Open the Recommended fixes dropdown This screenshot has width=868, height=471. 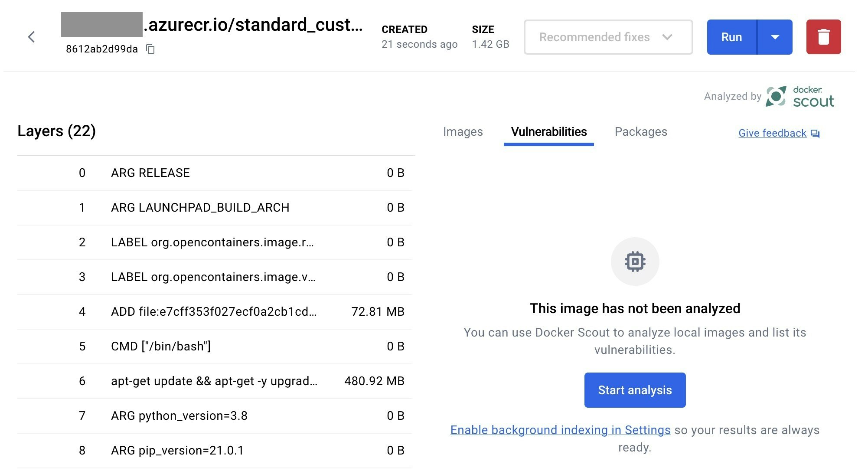tap(607, 36)
